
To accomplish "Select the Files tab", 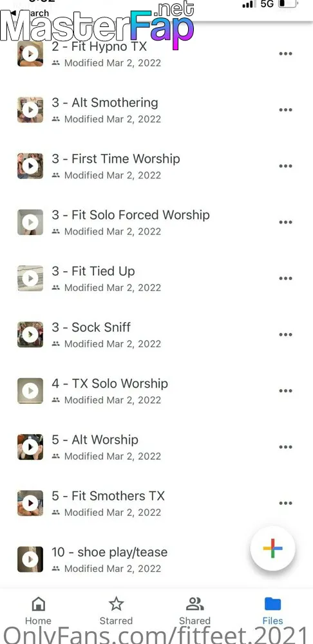I will (x=272, y=611).
